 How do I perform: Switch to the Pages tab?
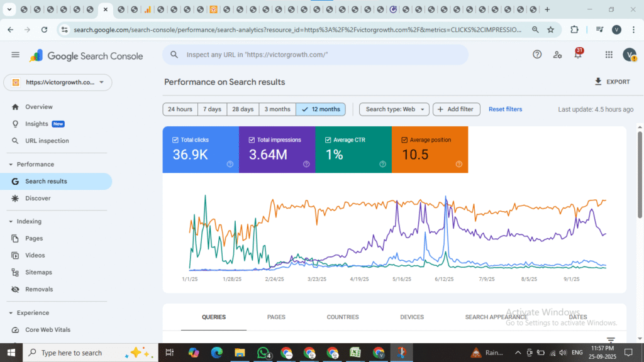click(x=276, y=317)
